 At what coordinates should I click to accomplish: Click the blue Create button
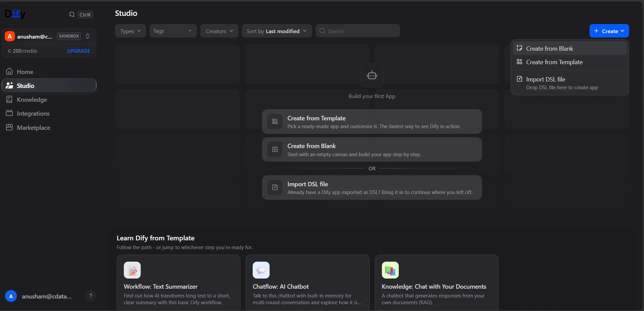[609, 31]
